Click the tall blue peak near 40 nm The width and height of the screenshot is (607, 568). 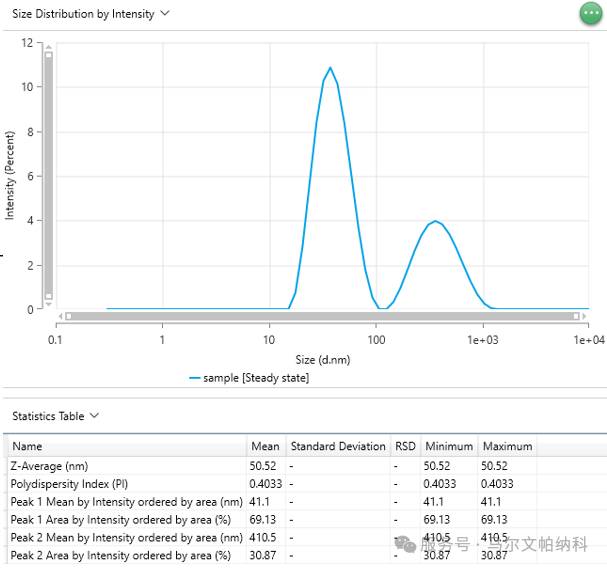pyautogui.click(x=330, y=69)
